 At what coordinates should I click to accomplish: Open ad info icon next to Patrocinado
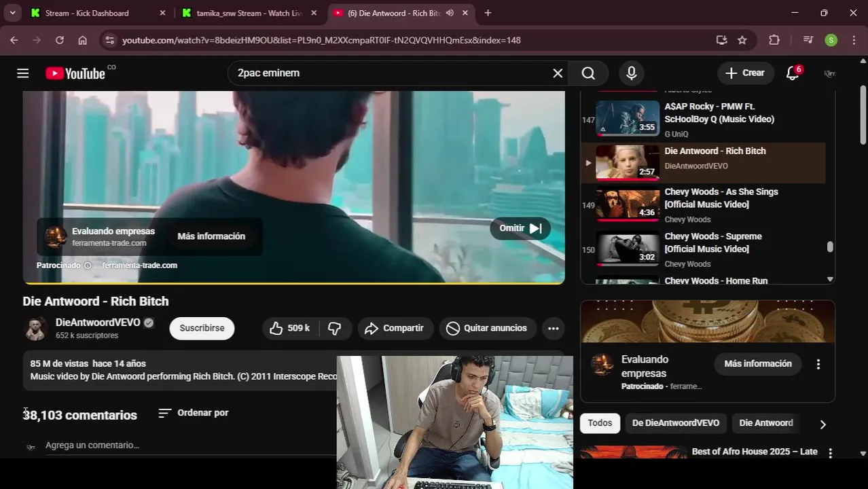pyautogui.click(x=88, y=266)
